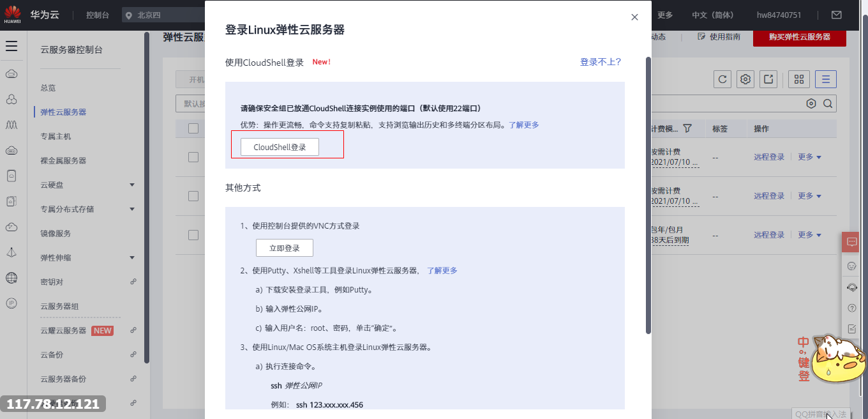
Task: Select 云服务器组 in the sidebar
Action: click(59, 306)
